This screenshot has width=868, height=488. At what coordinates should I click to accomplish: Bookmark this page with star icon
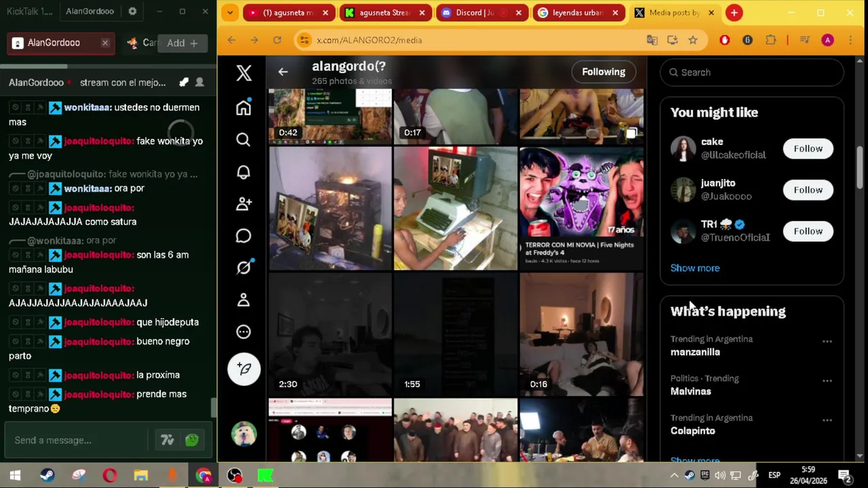pos(692,40)
